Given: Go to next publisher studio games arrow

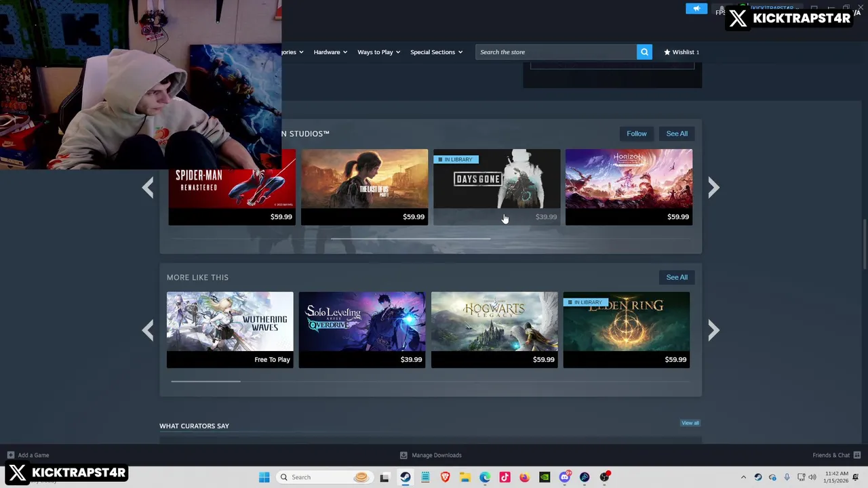Looking at the screenshot, I should (x=713, y=188).
